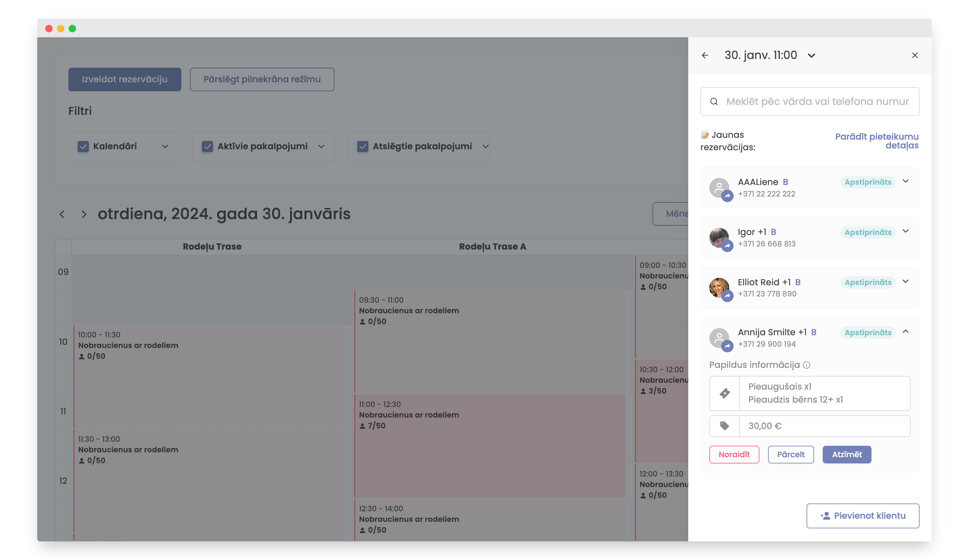The width and height of the screenshot is (969, 560).
Task: Uncheck Aktīvie pakalpojumi checkbox
Action: [x=207, y=147]
